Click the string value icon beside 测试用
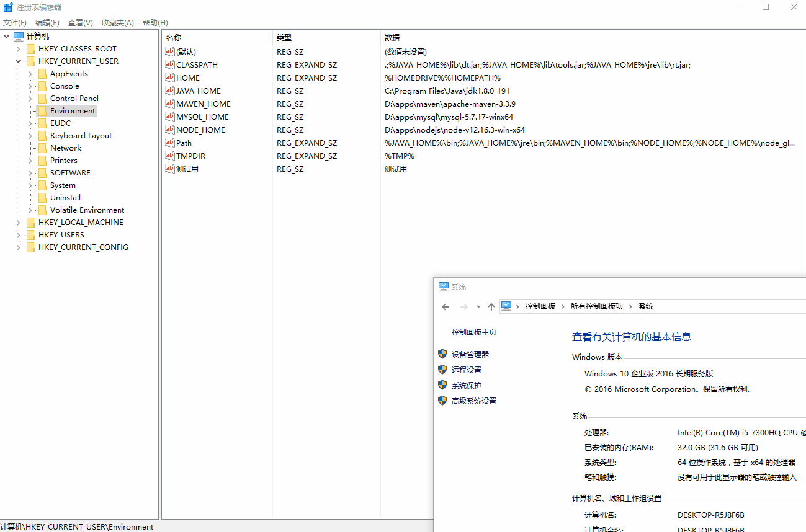The height and width of the screenshot is (532, 806). (170, 169)
